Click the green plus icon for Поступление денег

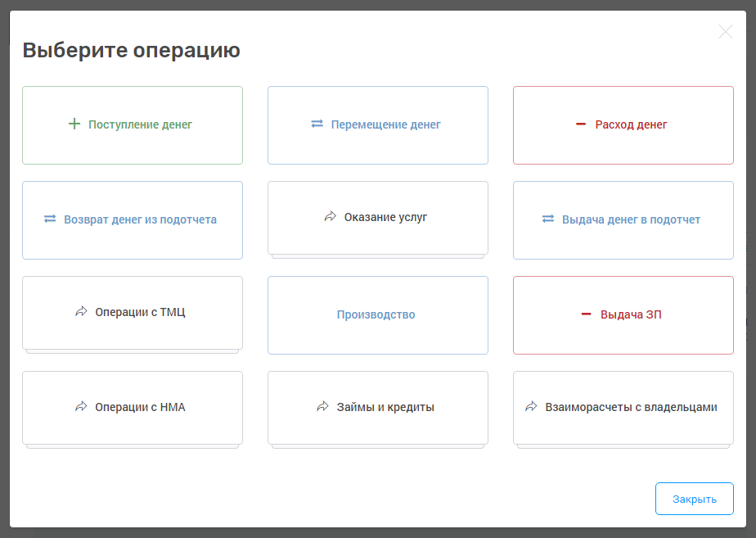click(74, 124)
